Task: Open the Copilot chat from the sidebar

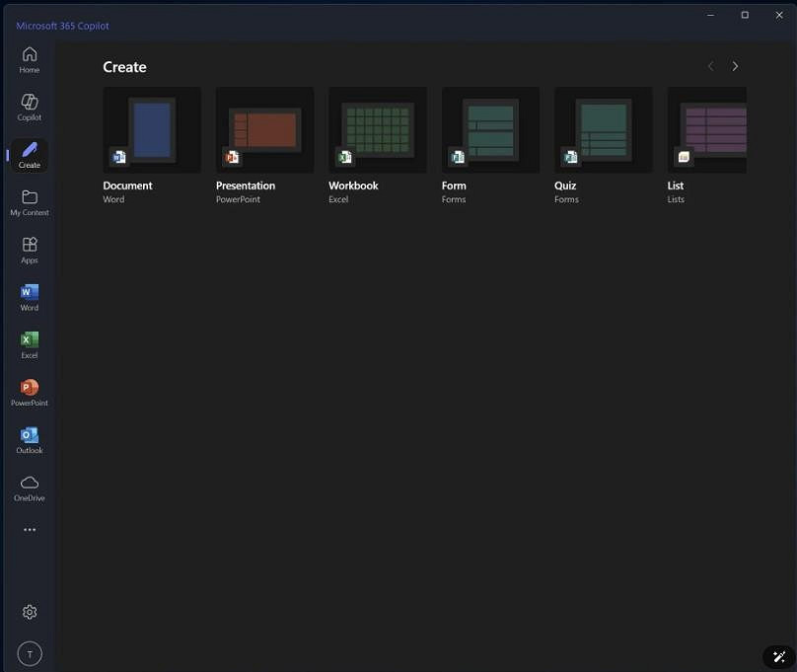Action: point(29,106)
